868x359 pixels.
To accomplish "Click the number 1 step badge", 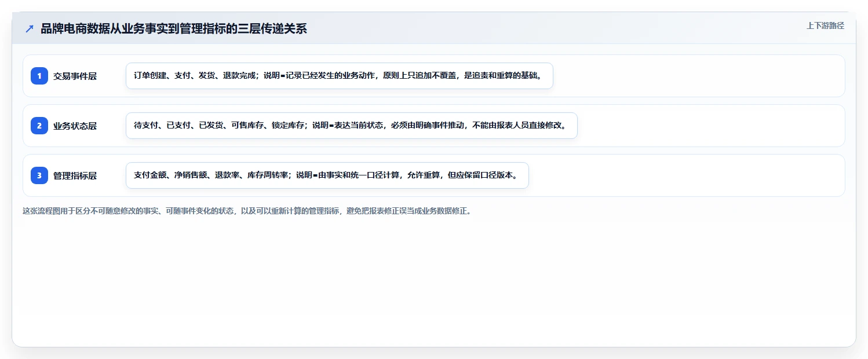I will pos(39,76).
